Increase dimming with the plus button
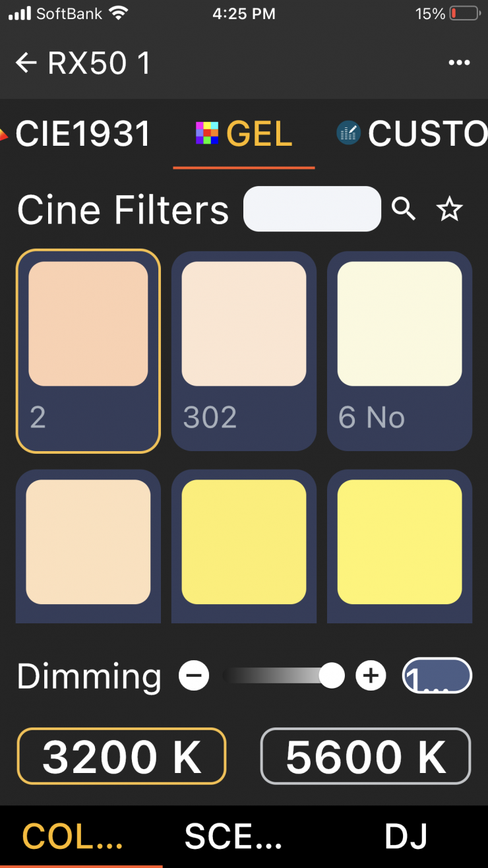 pos(371,676)
